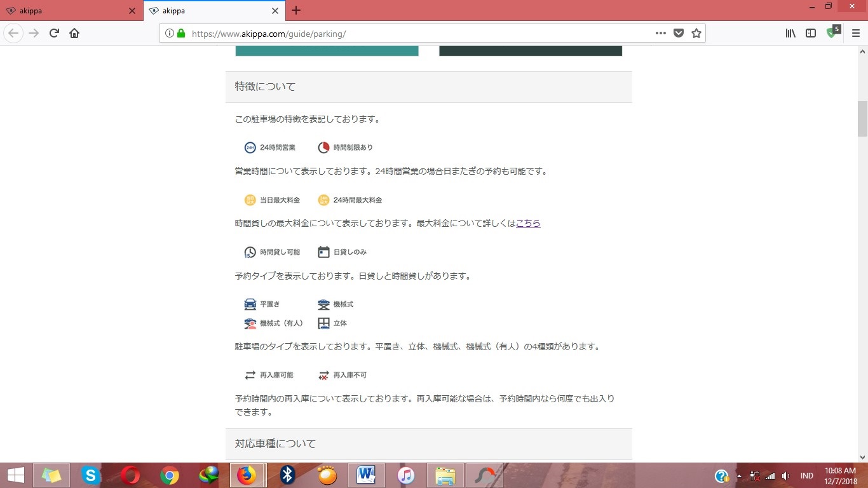Screen dimensions: 868x488
Task: Open a new tab with plus button
Action: click(296, 11)
